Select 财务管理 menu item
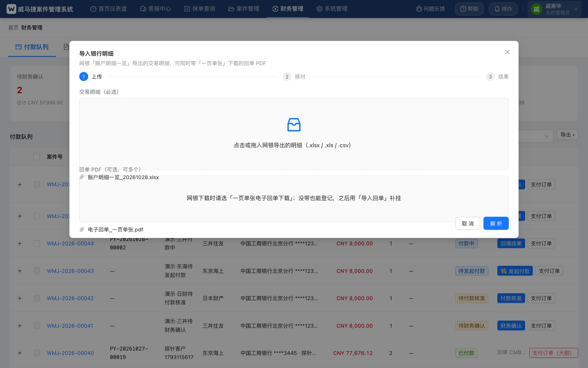This screenshot has width=588, height=368. pyautogui.click(x=288, y=9)
